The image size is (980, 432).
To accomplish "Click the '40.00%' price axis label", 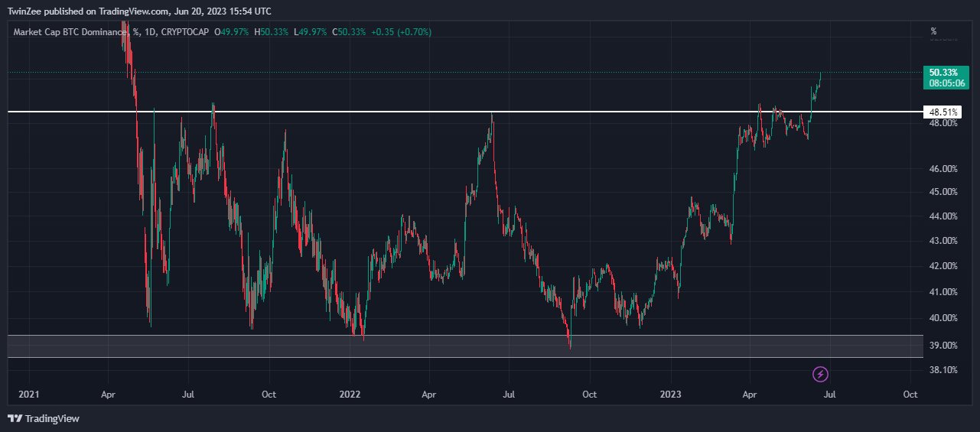I will tap(943, 318).
